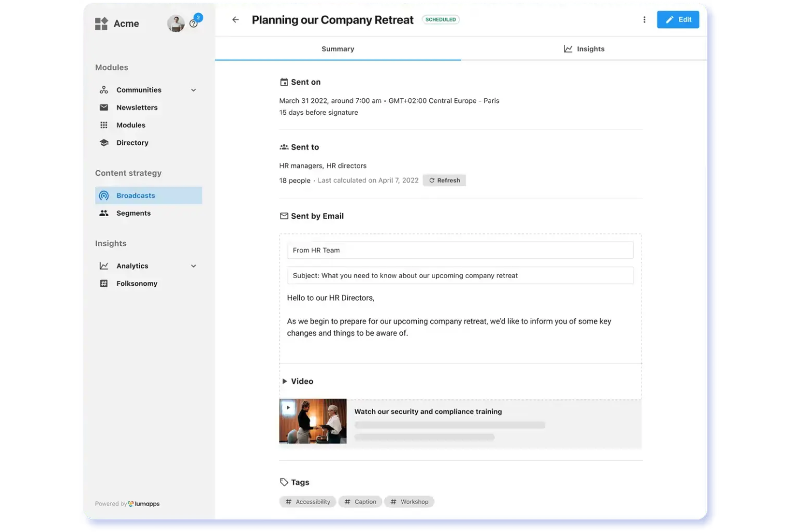Click the Tags label icon
Image resolution: width=798 pixels, height=532 pixels.
tap(284, 482)
